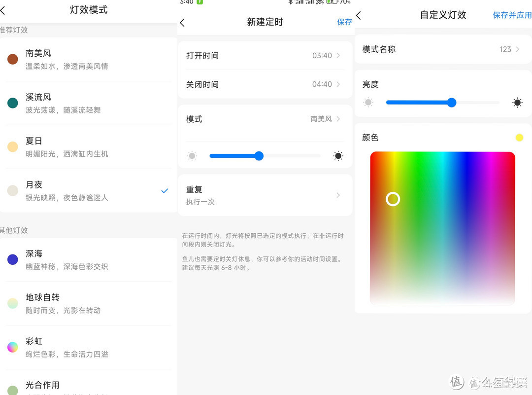Tap the 南美风 mode value in timer
The width and height of the screenshot is (532, 395).
click(x=321, y=119)
